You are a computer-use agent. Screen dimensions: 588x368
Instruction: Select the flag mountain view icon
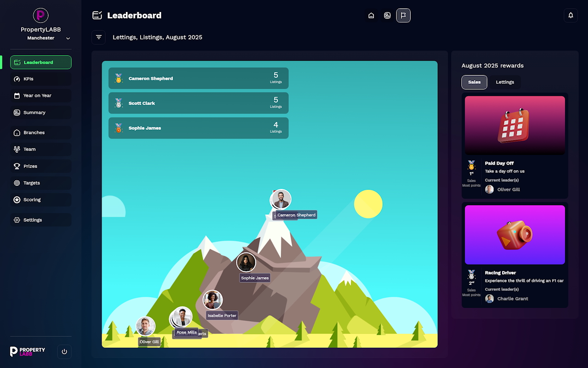click(403, 16)
